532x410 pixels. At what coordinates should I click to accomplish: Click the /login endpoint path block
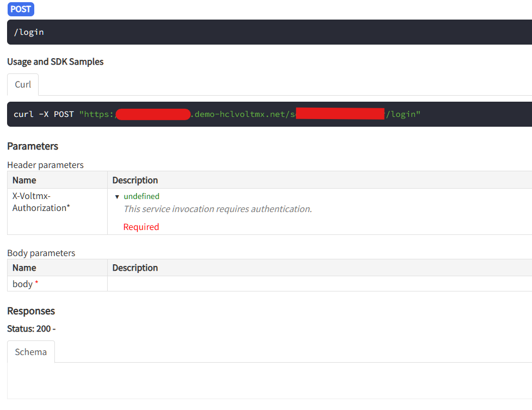click(269, 32)
